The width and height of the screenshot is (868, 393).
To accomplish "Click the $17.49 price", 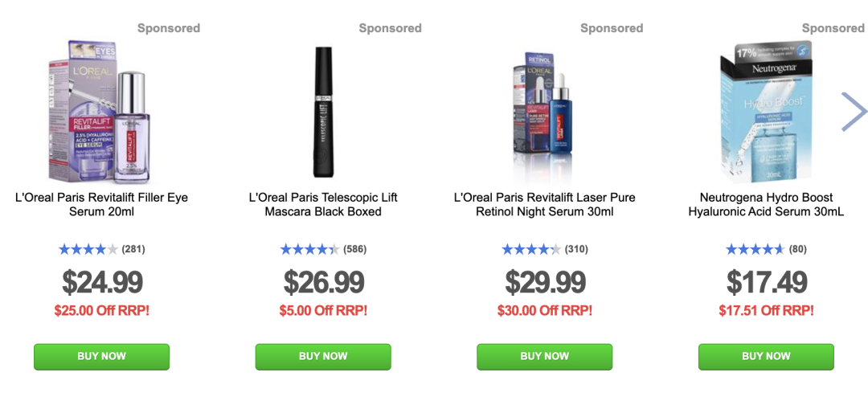I will click(x=766, y=282).
